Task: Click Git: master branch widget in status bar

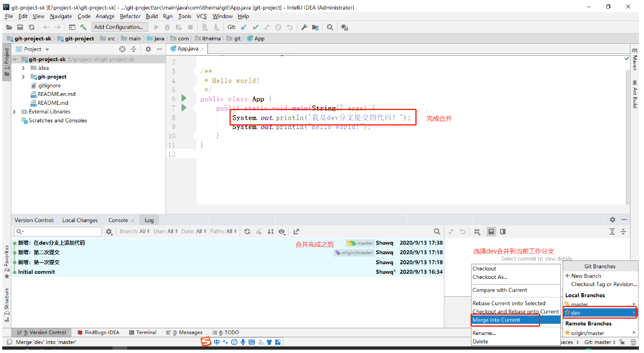Action: tap(600, 342)
